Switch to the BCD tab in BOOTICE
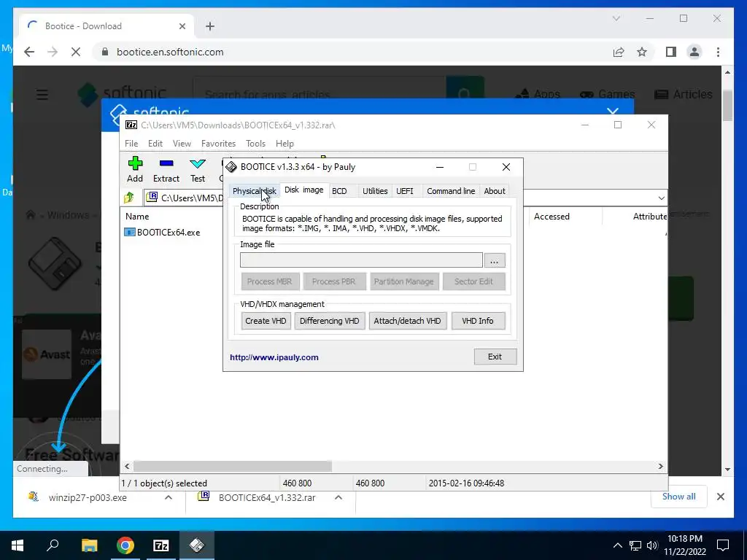The height and width of the screenshot is (560, 747). 339,191
